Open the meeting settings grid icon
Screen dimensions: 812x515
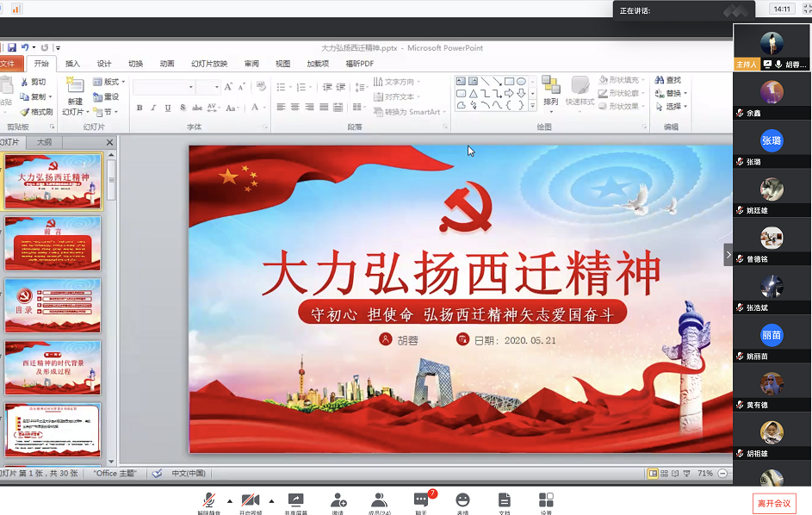click(x=546, y=501)
